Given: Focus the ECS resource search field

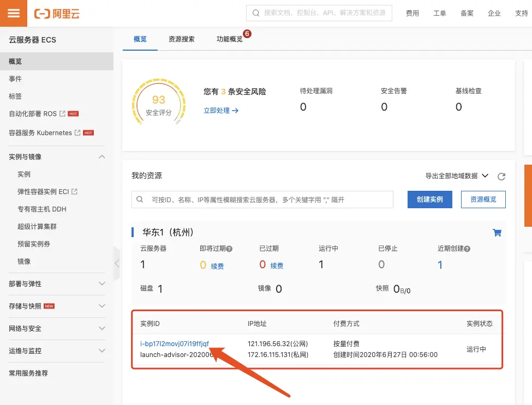Looking at the screenshot, I should pyautogui.click(x=262, y=200).
